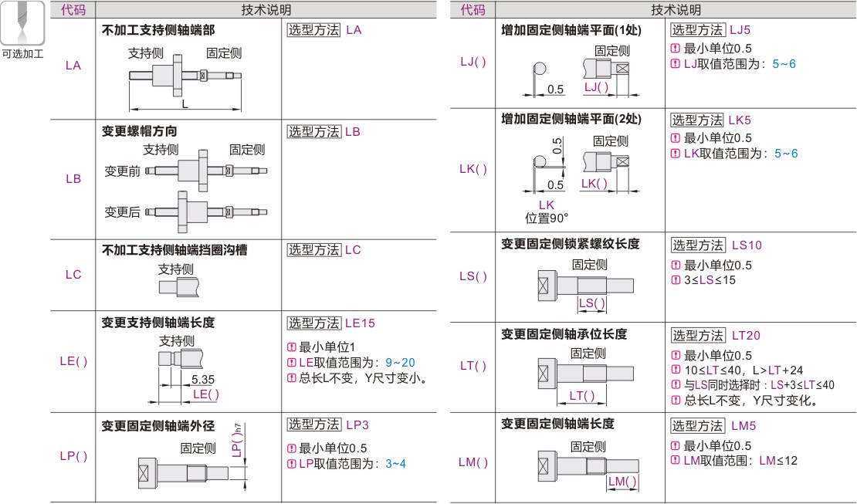Screen dimensions: 857x504
Task: Click warning icon beside 最小单位1
Action: click(291, 347)
